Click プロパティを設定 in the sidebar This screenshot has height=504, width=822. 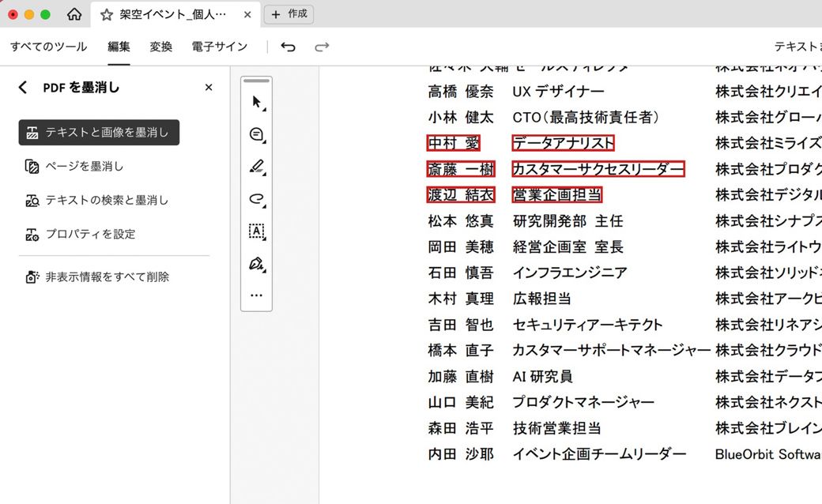point(89,233)
